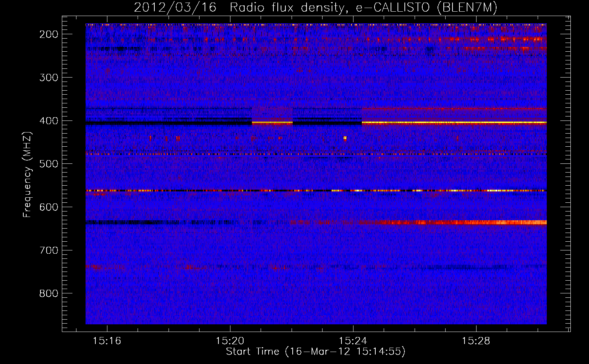Click the 15:28 time tick label
The width and height of the screenshot is (589, 364).
[476, 341]
